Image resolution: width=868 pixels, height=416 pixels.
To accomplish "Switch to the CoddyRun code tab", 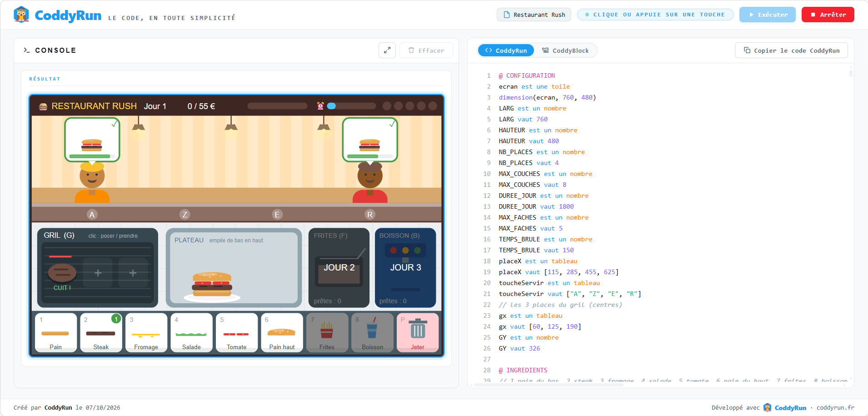I will 506,50.
